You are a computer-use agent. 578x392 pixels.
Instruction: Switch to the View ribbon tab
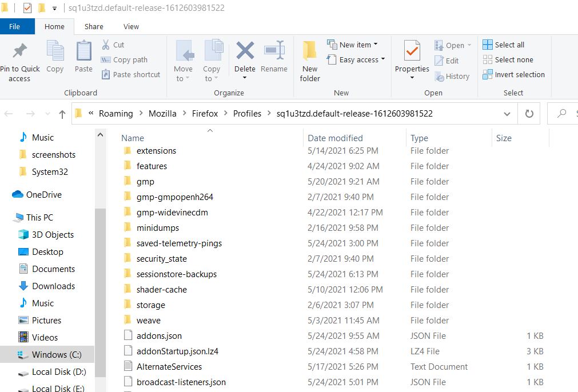(x=131, y=26)
